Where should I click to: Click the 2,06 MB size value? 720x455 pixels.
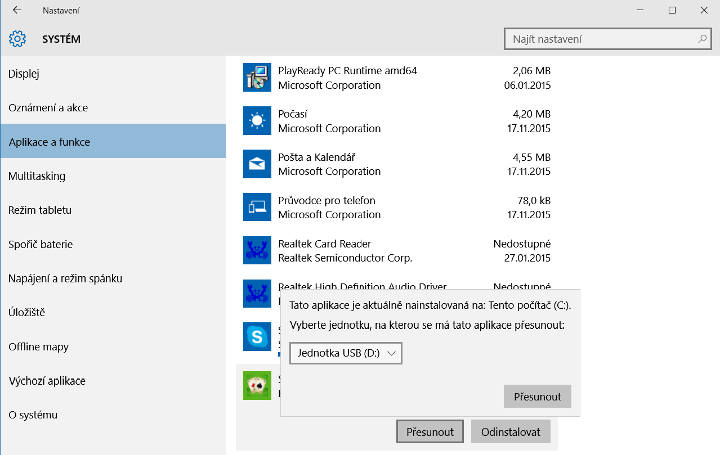531,71
